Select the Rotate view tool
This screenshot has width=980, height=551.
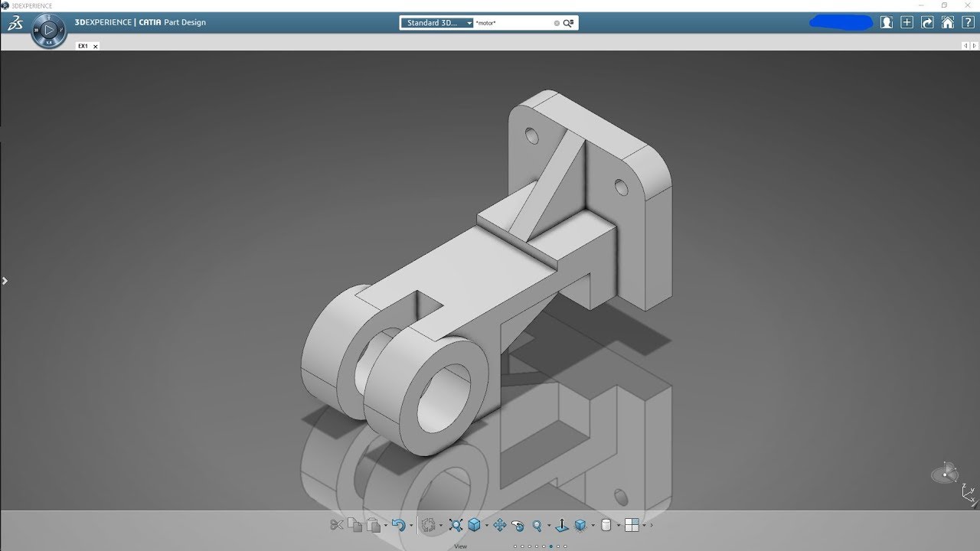[x=518, y=525]
